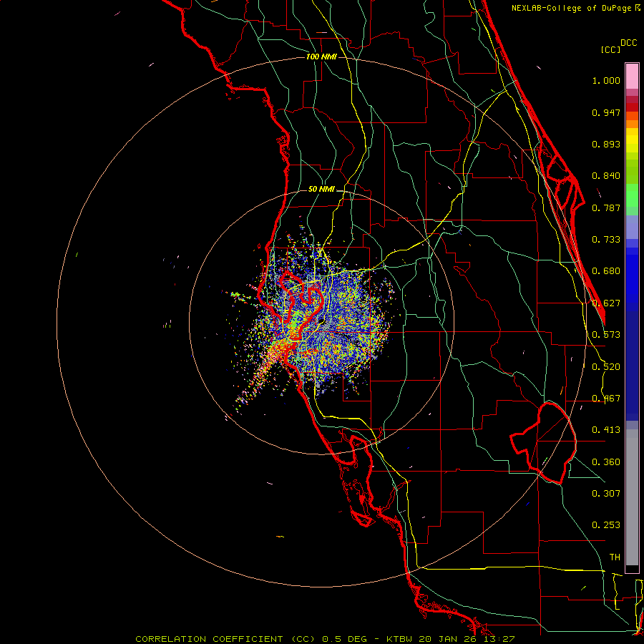The width and height of the screenshot is (644, 644).
Task: Pick the pink color band beside 1.000
Action: tap(632, 77)
